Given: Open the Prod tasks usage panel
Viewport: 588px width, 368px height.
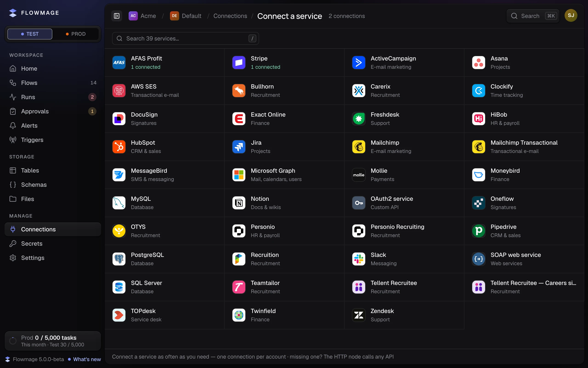Looking at the screenshot, I should 53,341.
